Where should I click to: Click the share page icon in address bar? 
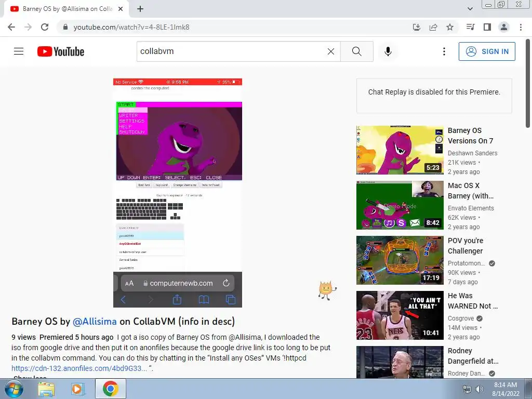coord(433,27)
